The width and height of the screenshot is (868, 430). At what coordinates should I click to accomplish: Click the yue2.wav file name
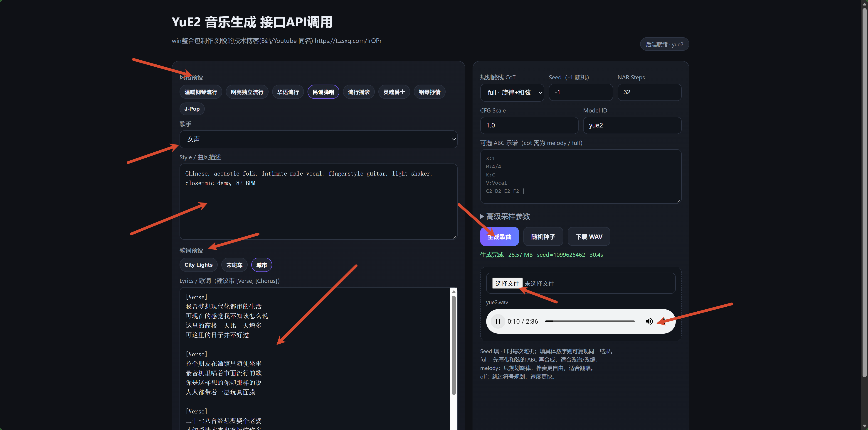coord(497,302)
